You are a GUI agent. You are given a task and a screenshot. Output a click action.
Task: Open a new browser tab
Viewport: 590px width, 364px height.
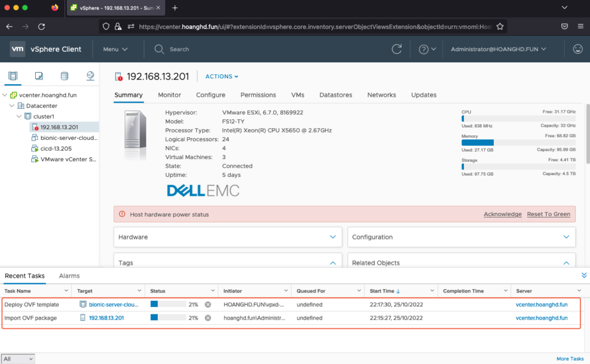[175, 8]
